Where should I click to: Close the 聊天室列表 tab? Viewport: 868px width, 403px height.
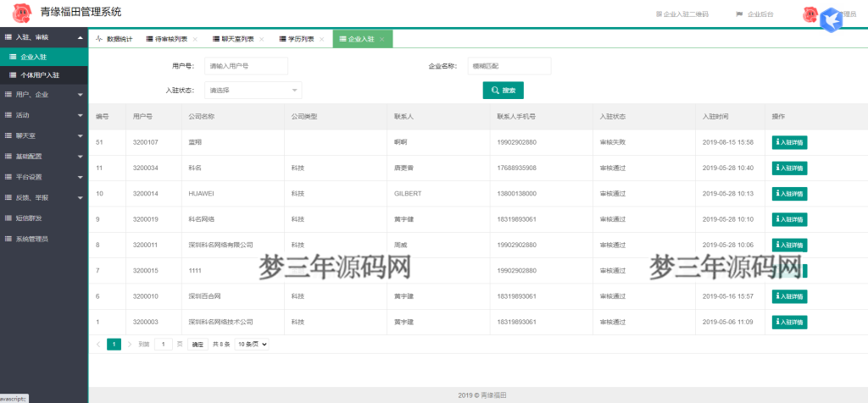(261, 39)
